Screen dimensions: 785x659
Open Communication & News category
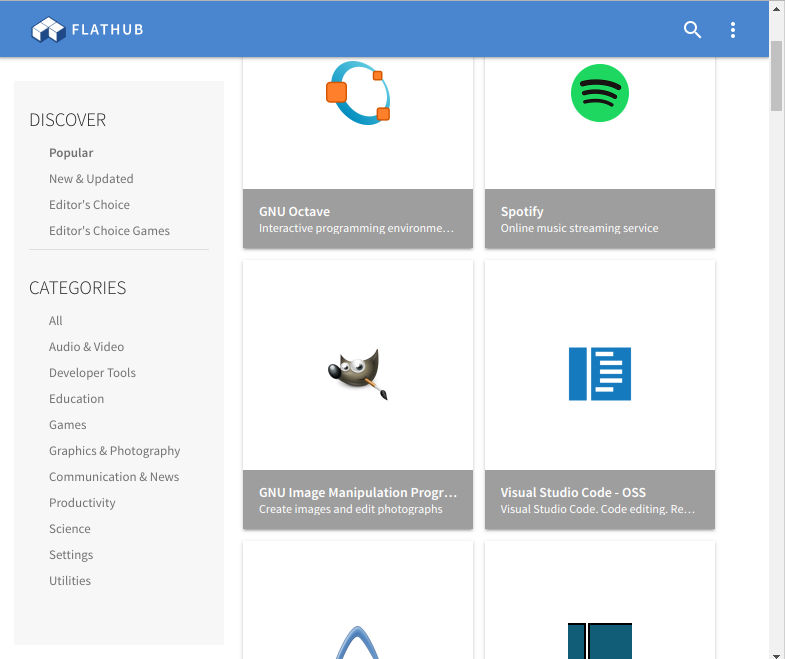click(x=114, y=477)
